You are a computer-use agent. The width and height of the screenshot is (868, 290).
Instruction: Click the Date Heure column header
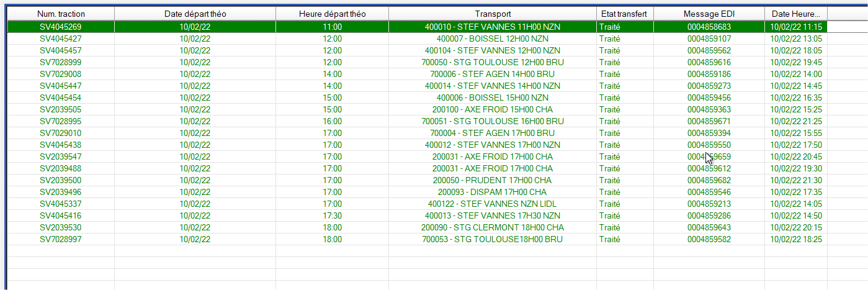(x=796, y=14)
